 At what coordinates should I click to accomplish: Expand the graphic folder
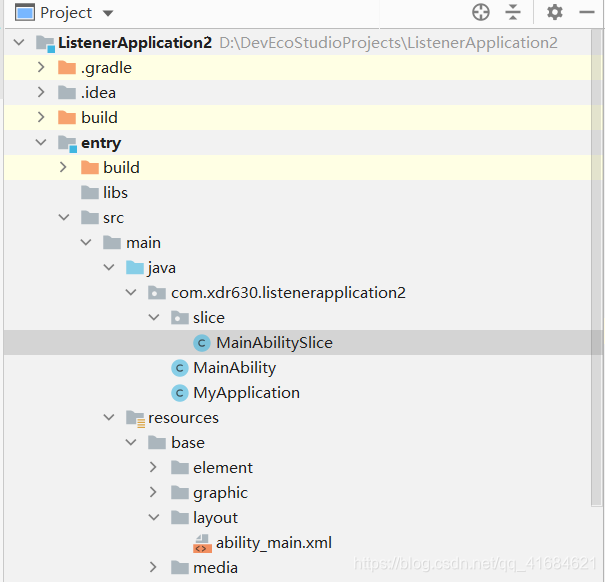[x=153, y=492]
